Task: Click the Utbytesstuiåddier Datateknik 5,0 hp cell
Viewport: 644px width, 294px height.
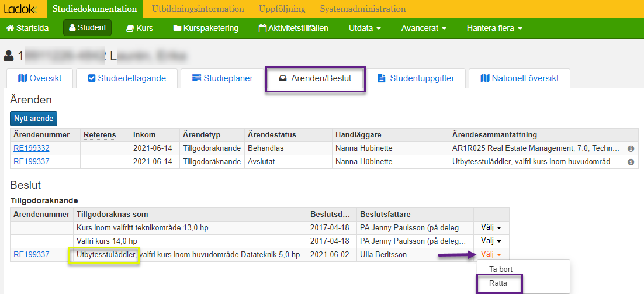Action: [x=190, y=255]
